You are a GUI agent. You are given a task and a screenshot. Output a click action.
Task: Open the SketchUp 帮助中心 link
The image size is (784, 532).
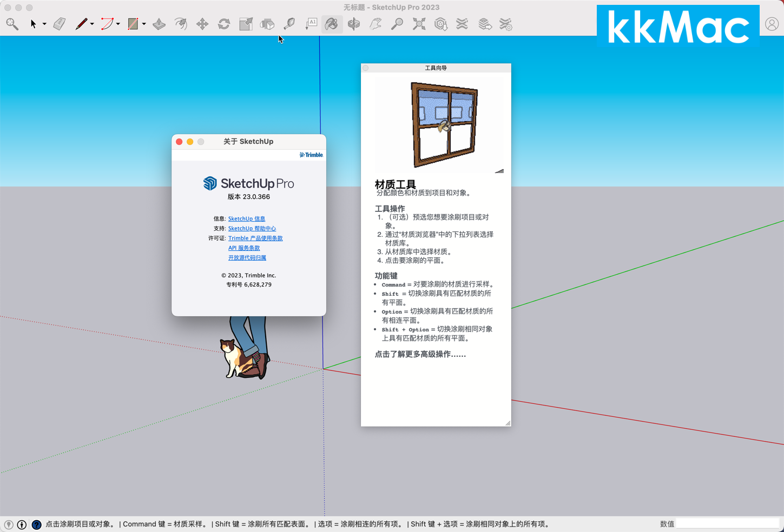click(x=252, y=228)
